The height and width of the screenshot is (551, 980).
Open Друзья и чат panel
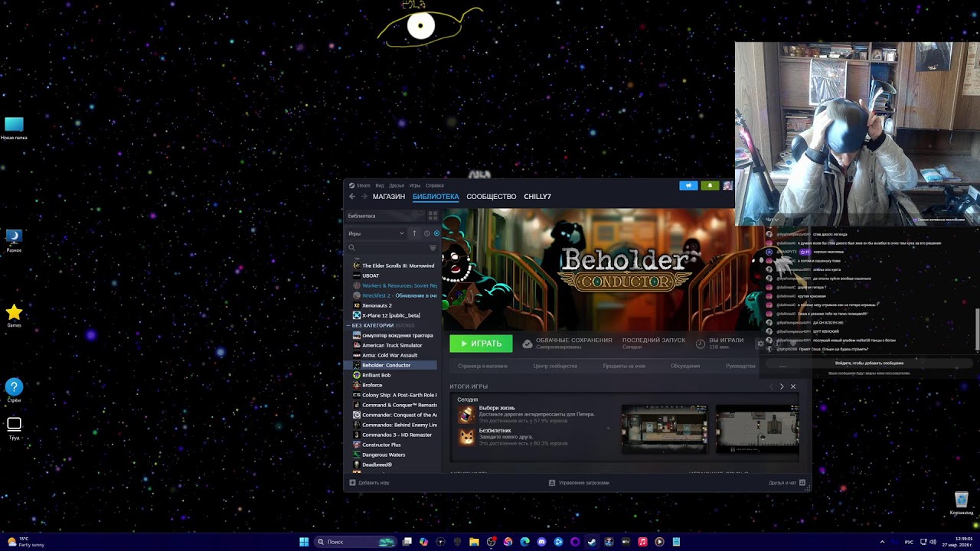click(786, 483)
